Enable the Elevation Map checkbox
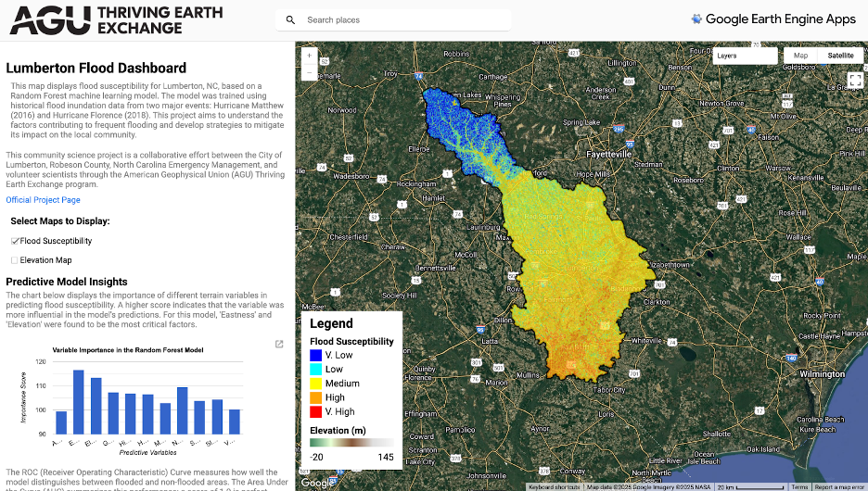This screenshot has width=868, height=491. point(15,260)
